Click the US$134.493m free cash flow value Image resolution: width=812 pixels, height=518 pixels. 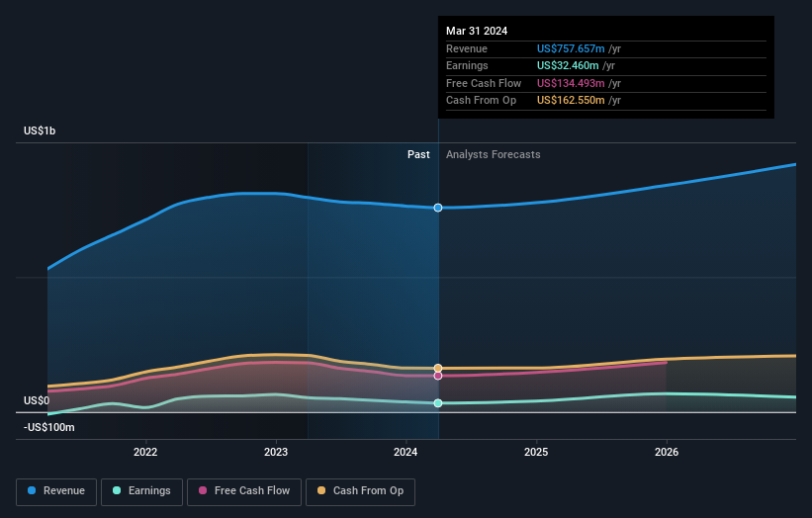(571, 83)
